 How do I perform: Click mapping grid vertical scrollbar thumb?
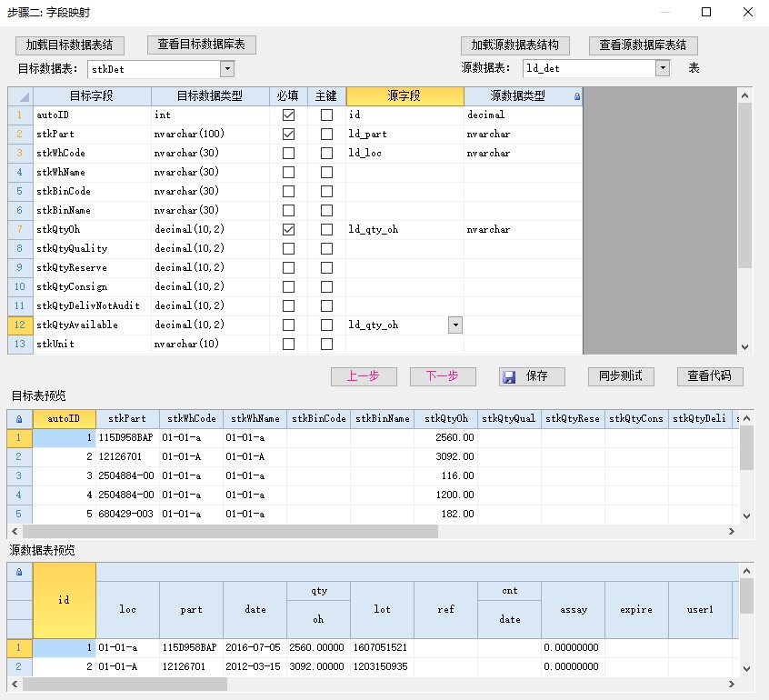pos(745,185)
